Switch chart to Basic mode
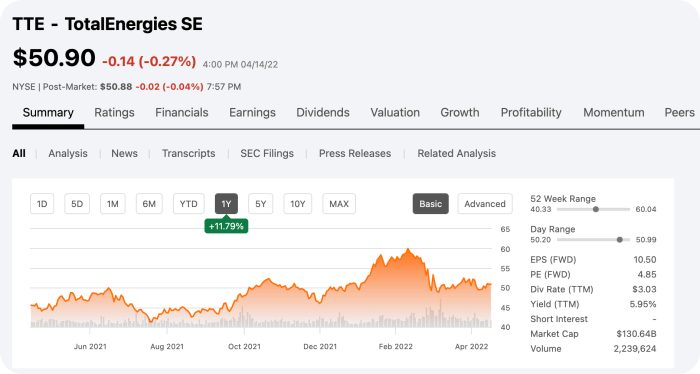 tap(430, 204)
